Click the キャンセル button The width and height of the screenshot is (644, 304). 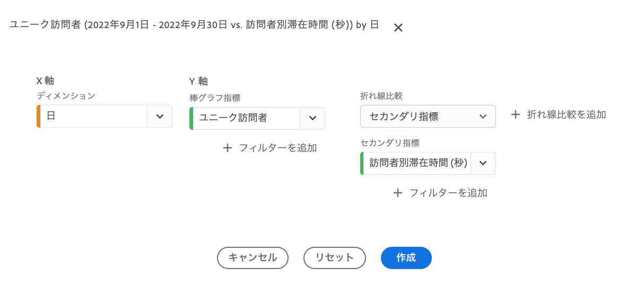click(253, 258)
